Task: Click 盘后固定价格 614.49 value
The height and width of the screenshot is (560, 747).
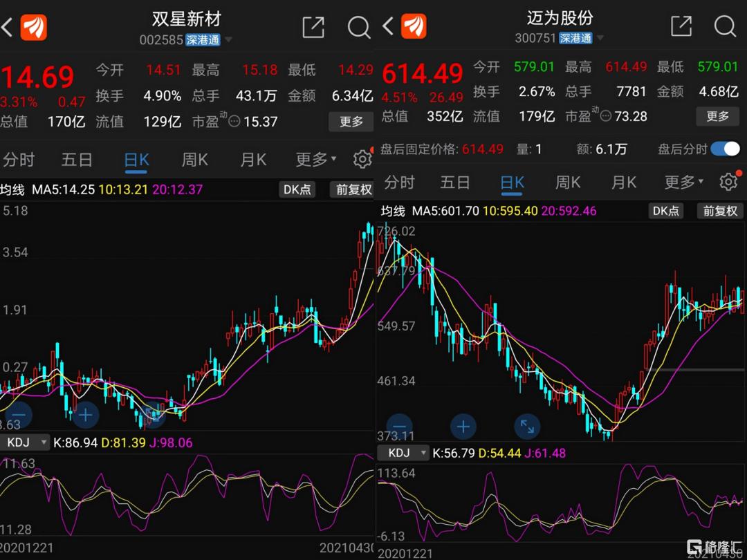Action: 483,149
